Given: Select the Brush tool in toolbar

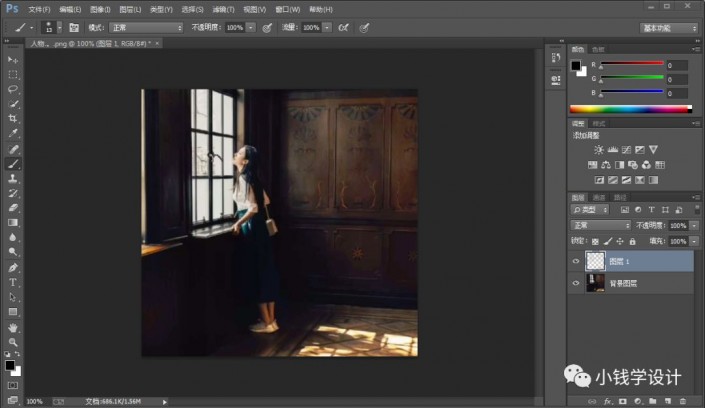Looking at the screenshot, I should [x=13, y=163].
